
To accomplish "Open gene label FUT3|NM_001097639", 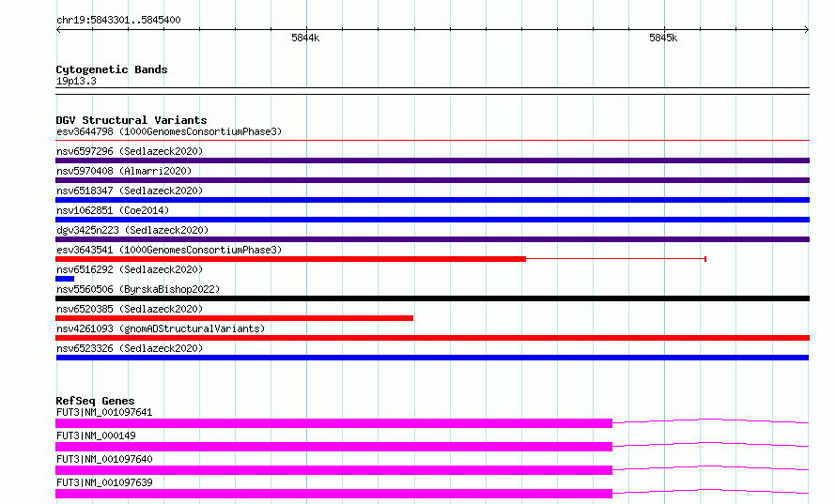I will (104, 482).
